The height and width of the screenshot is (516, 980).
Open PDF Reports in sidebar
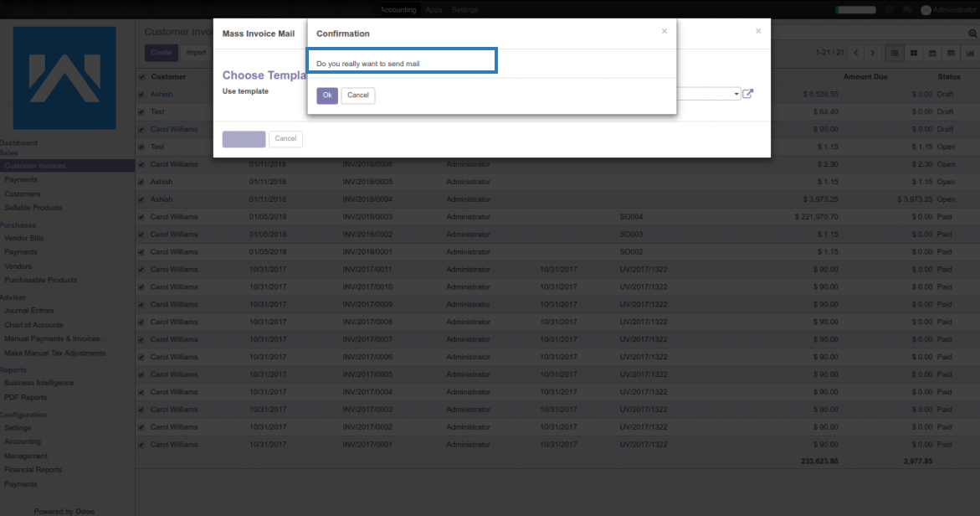[x=26, y=397]
